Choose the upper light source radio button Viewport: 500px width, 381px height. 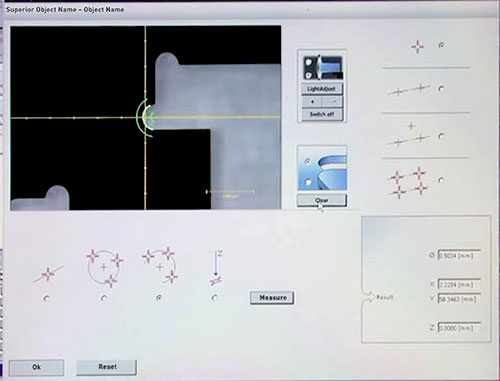tap(309, 62)
